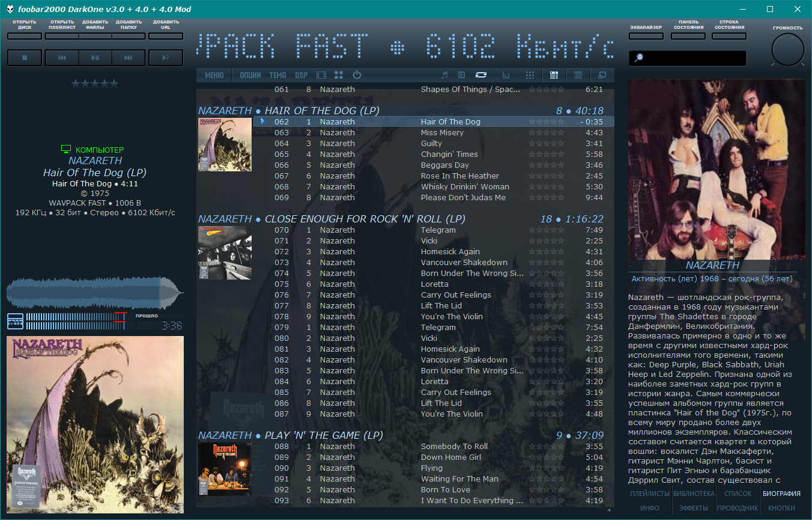This screenshot has height=520, width=812.
Task: Open the Тема menu
Action: click(278, 75)
